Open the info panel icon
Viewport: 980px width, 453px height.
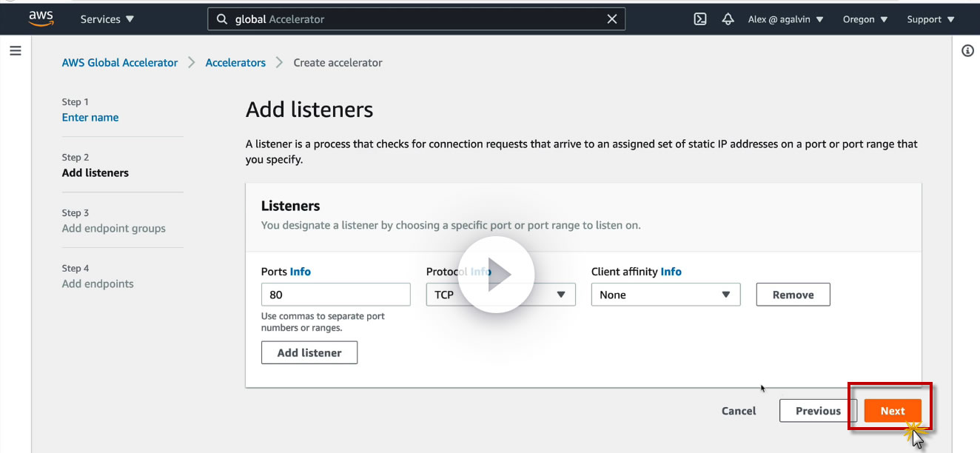tap(967, 51)
